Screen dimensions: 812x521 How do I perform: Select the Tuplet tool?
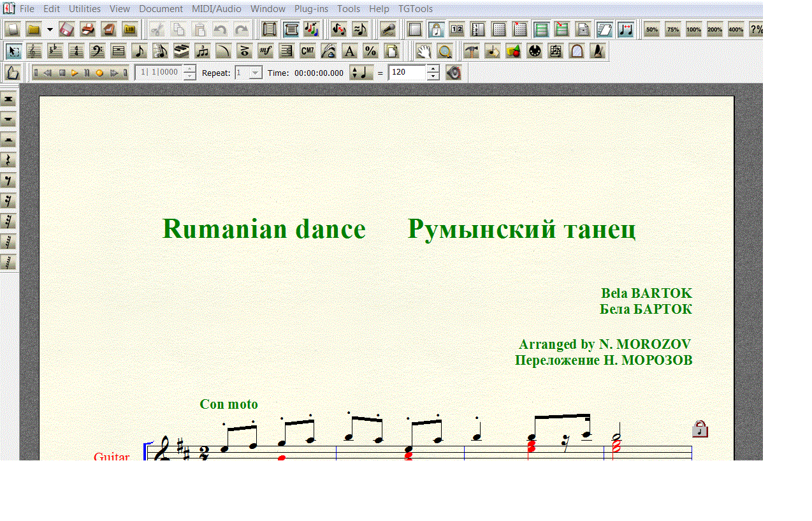pos(203,51)
